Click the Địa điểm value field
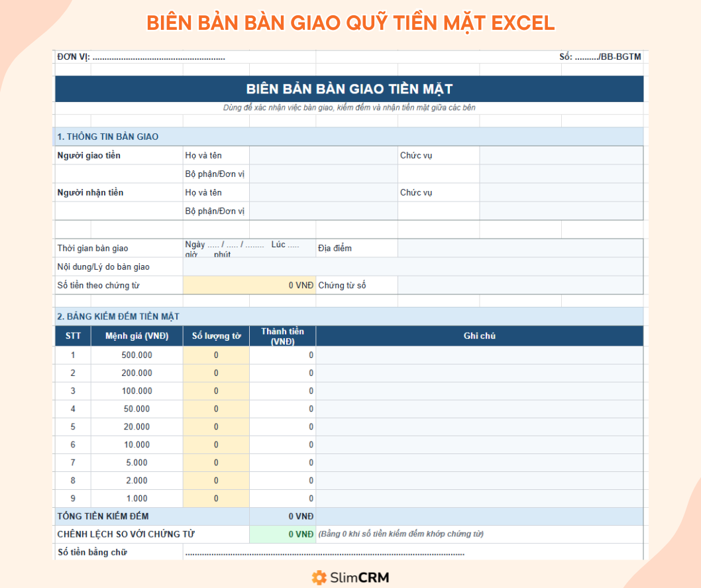Image resolution: width=701 pixels, height=588 pixels. [x=520, y=248]
